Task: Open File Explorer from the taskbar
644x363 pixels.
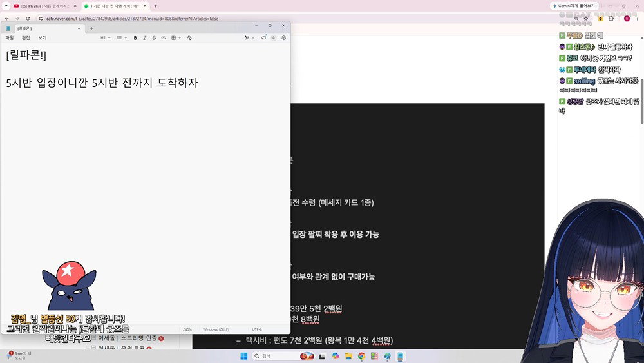Action: 348,356
